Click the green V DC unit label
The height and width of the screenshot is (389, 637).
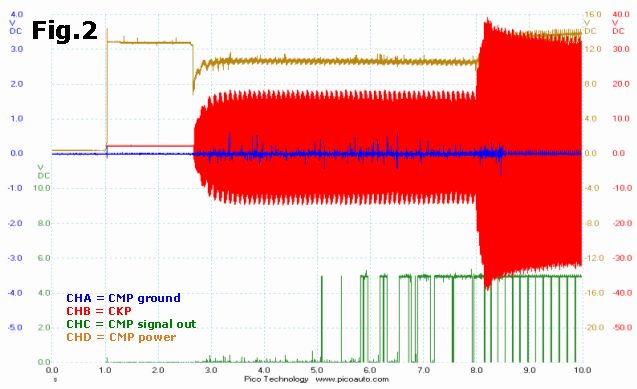[x=43, y=172]
